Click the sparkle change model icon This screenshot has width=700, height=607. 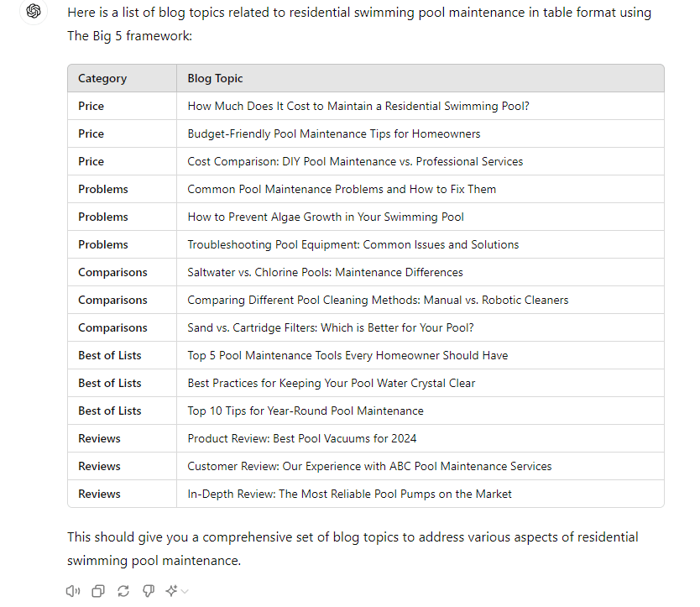[171, 591]
